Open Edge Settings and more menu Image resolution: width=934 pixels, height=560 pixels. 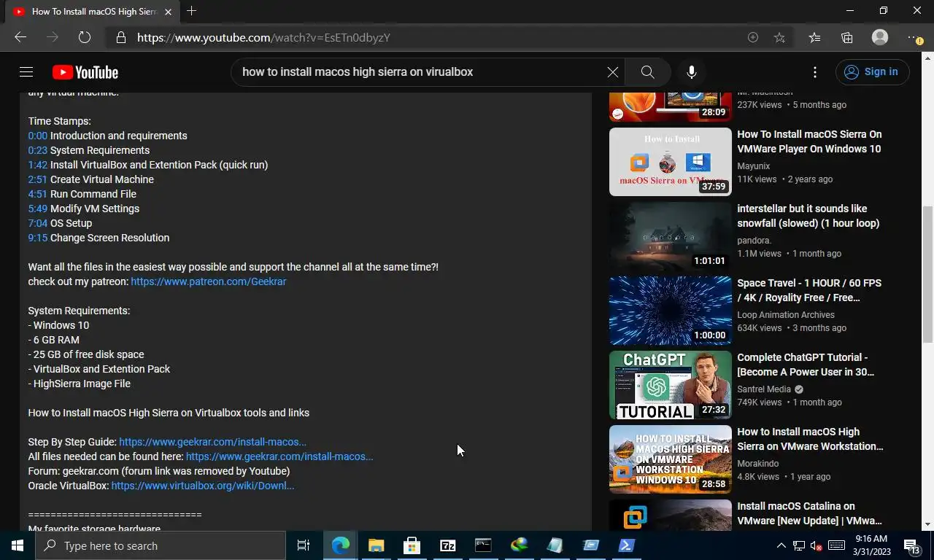[915, 37]
